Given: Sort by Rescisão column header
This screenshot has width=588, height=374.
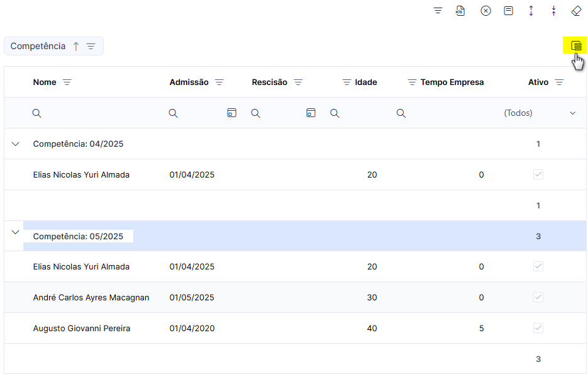Looking at the screenshot, I should click(x=269, y=82).
